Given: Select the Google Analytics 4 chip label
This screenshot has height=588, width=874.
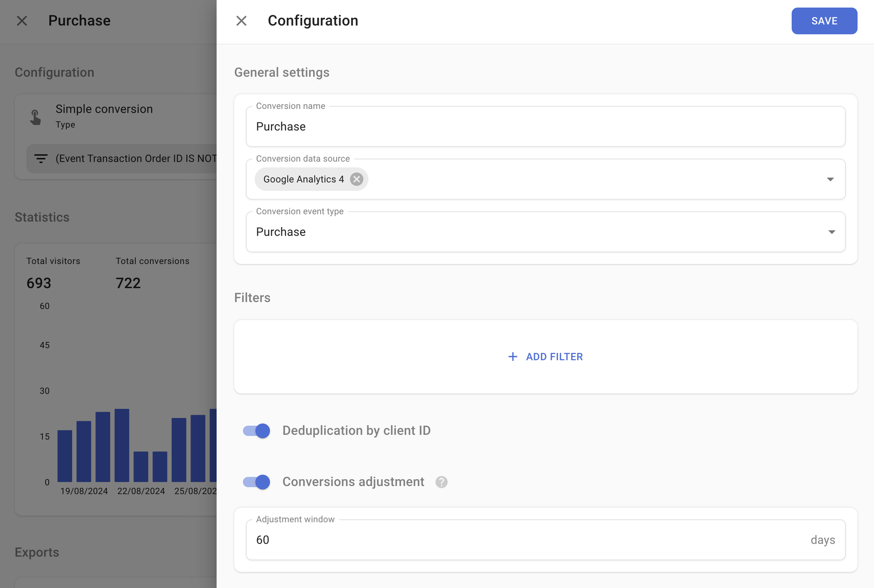Looking at the screenshot, I should 303,179.
